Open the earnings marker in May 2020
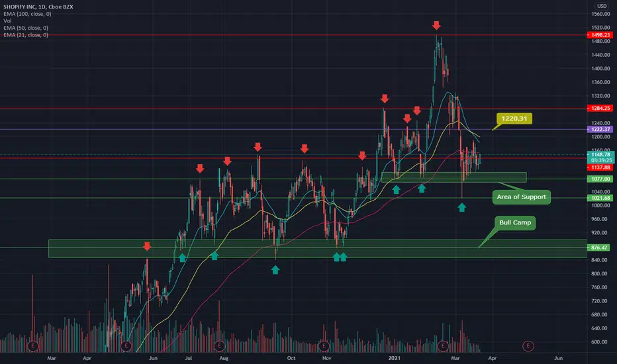 tap(126, 346)
